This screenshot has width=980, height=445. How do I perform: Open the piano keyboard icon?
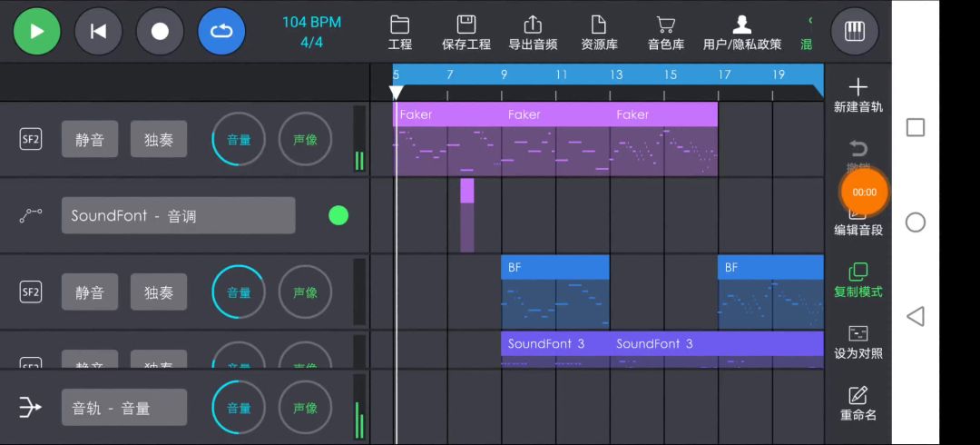pos(854,31)
